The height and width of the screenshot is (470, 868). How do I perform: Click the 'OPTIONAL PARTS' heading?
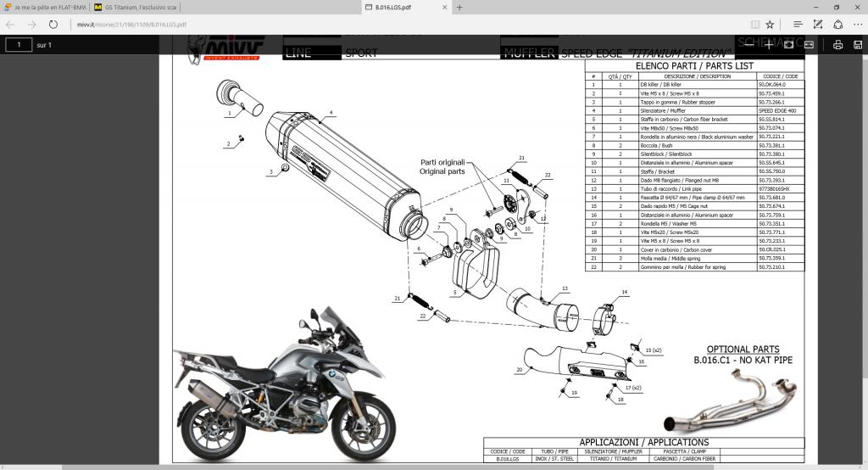click(743, 350)
